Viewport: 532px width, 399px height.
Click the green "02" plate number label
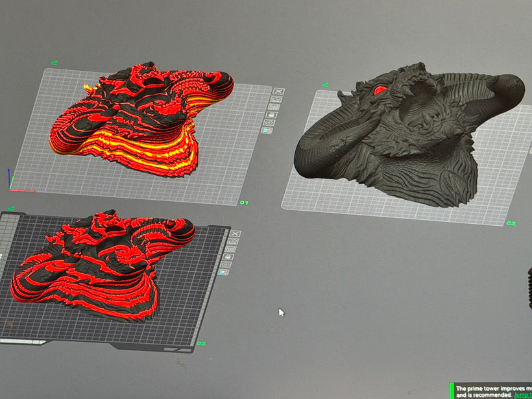pos(511,223)
